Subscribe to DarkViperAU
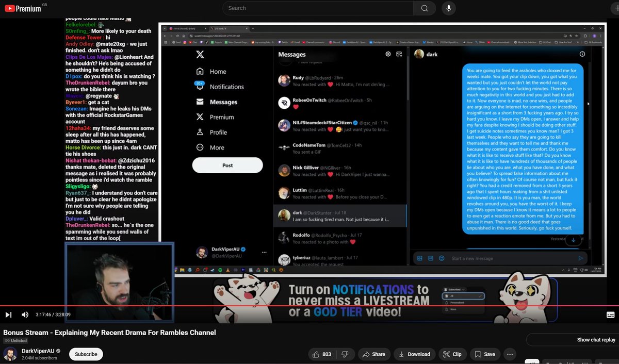The image size is (619, 364). click(86, 354)
